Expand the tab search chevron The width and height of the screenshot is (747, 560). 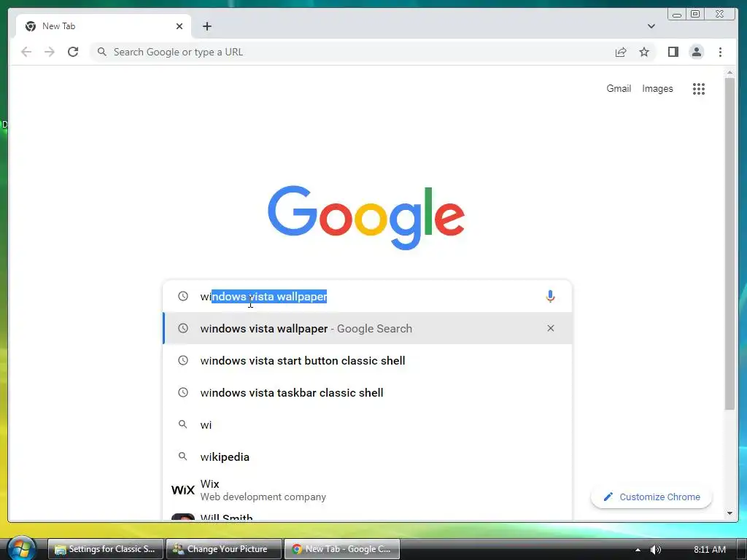pos(651,26)
